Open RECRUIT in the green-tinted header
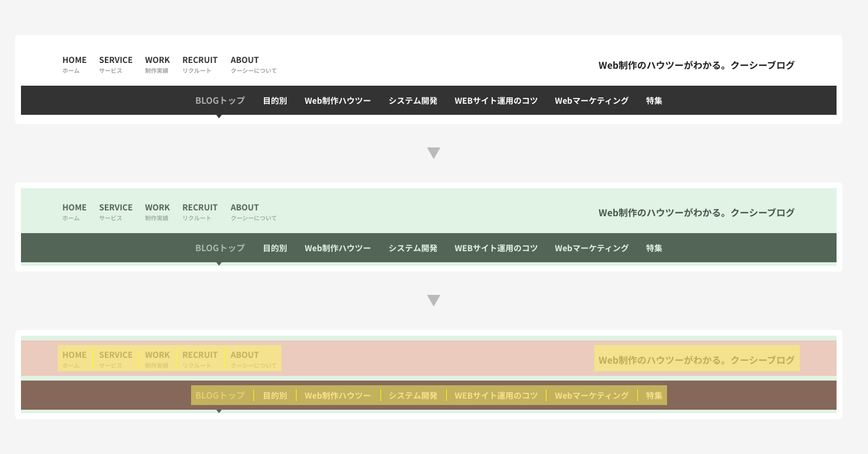The width and height of the screenshot is (868, 454). coord(200,212)
